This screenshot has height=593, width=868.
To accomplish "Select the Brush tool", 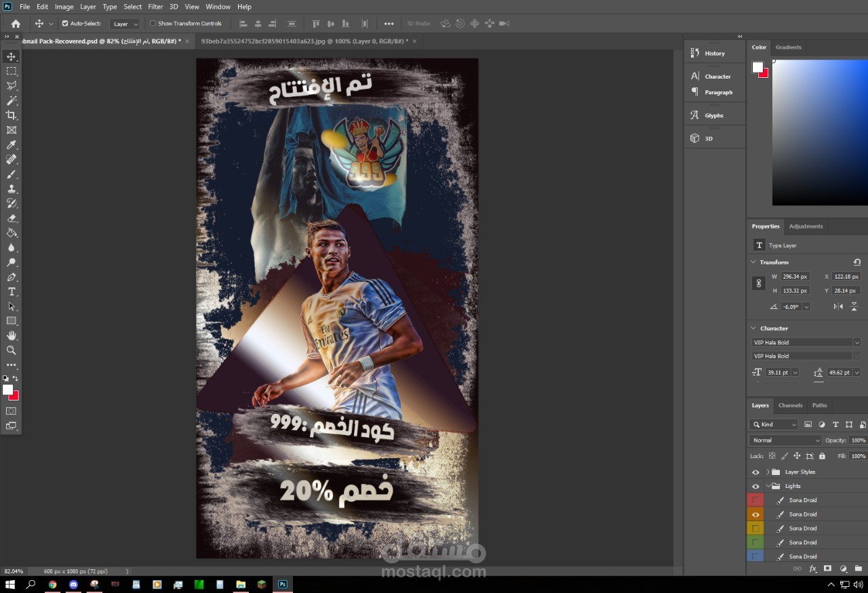I will pos(12,174).
